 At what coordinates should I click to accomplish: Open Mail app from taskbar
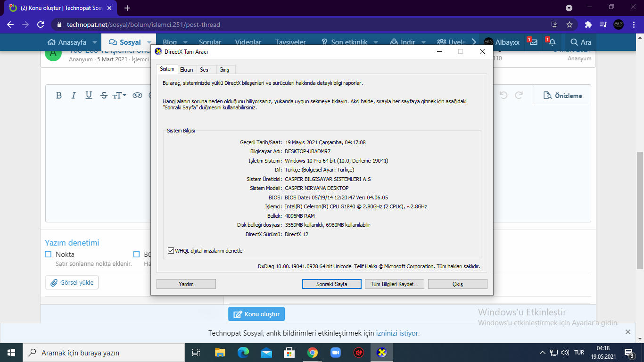[x=266, y=353]
